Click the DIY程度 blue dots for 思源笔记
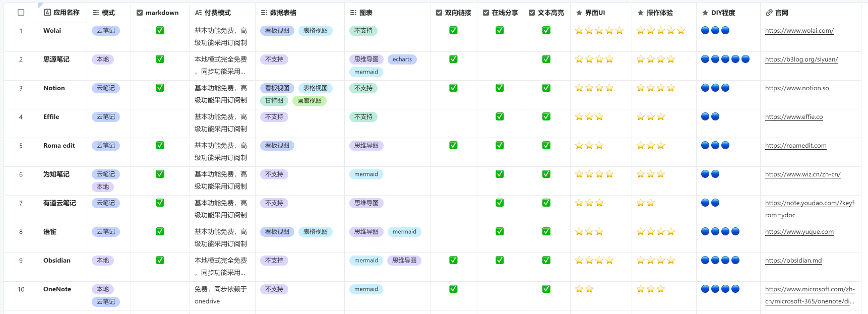 [x=725, y=59]
